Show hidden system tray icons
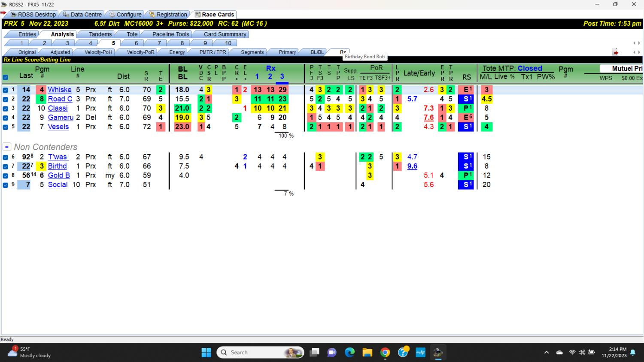Screen dimensions: 644x362 (547, 353)
